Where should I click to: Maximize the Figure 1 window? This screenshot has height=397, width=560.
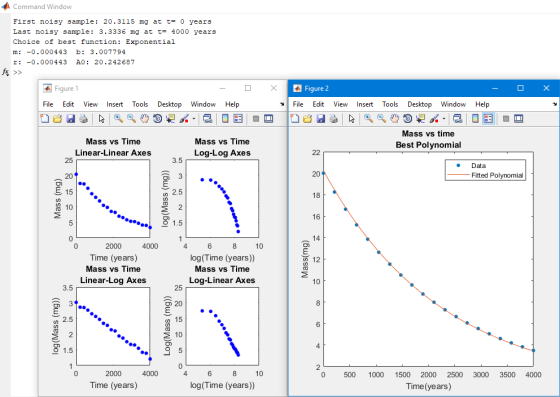[248, 88]
